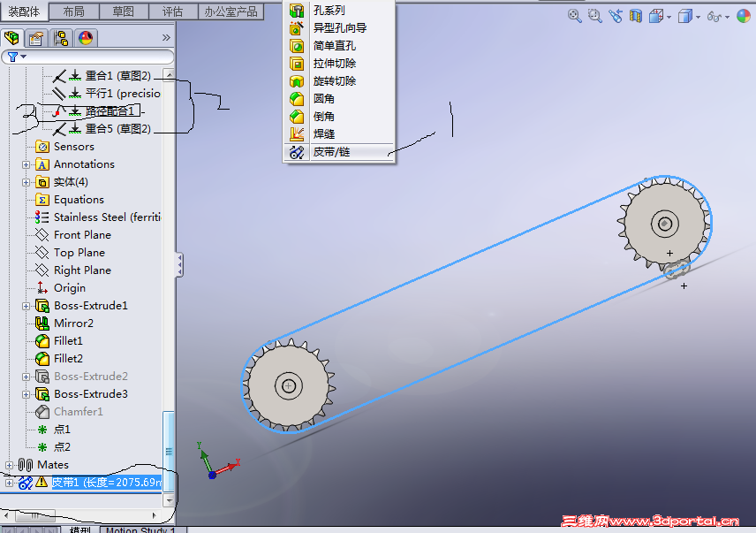The image size is (756, 533).
Task: Click the Stainless Steel material icon
Action: [42, 217]
